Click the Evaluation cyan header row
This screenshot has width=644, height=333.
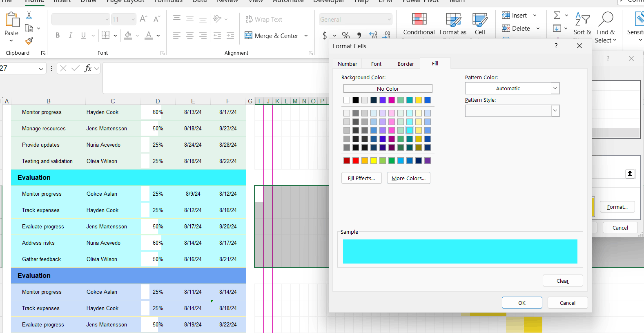(x=128, y=177)
